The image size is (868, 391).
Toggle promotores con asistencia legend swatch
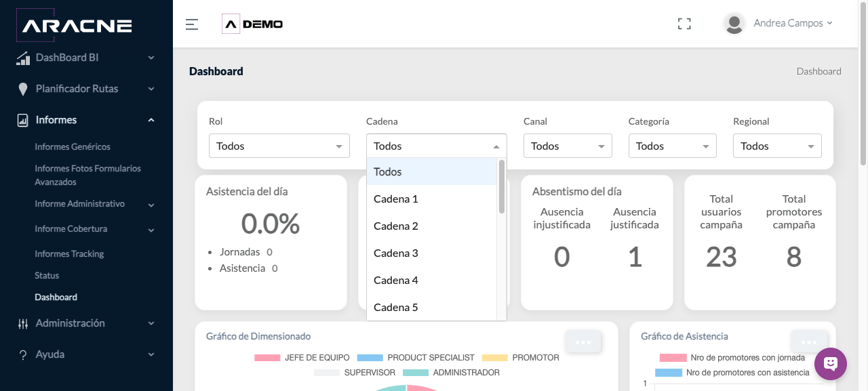tap(669, 373)
